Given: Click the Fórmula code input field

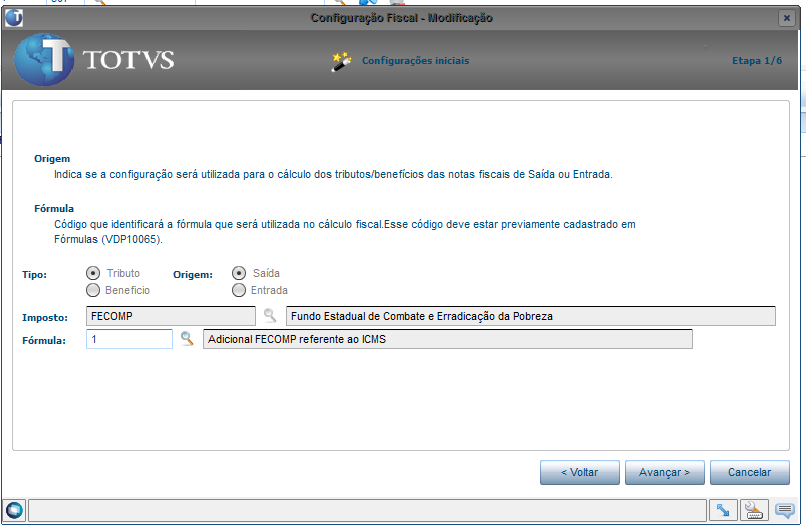Looking at the screenshot, I should click(130, 339).
